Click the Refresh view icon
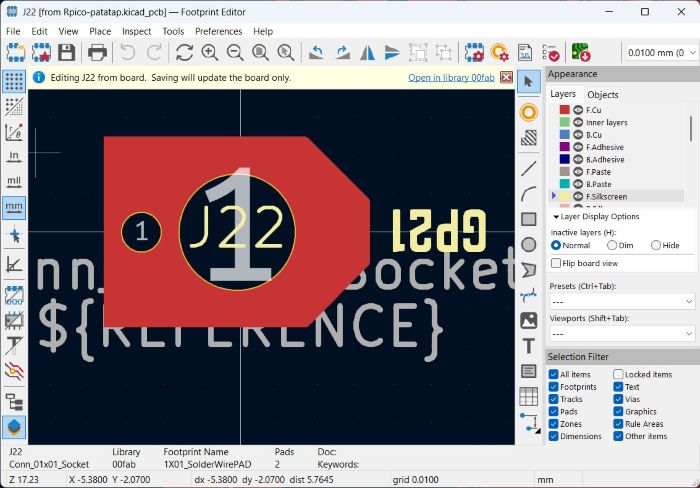 (x=184, y=53)
